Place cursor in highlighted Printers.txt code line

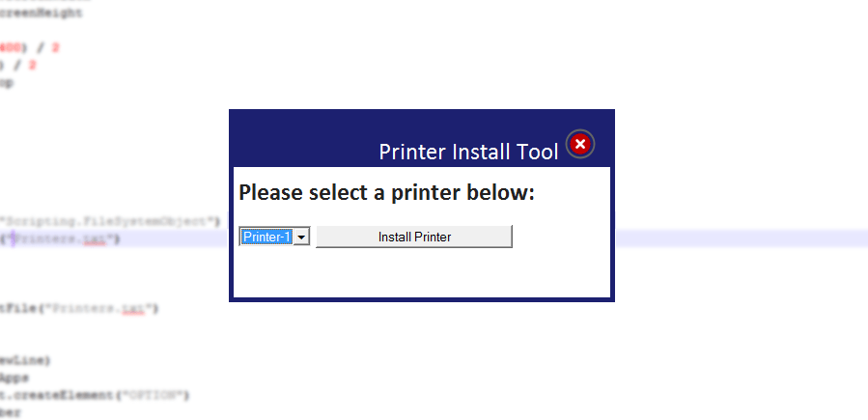(x=60, y=239)
